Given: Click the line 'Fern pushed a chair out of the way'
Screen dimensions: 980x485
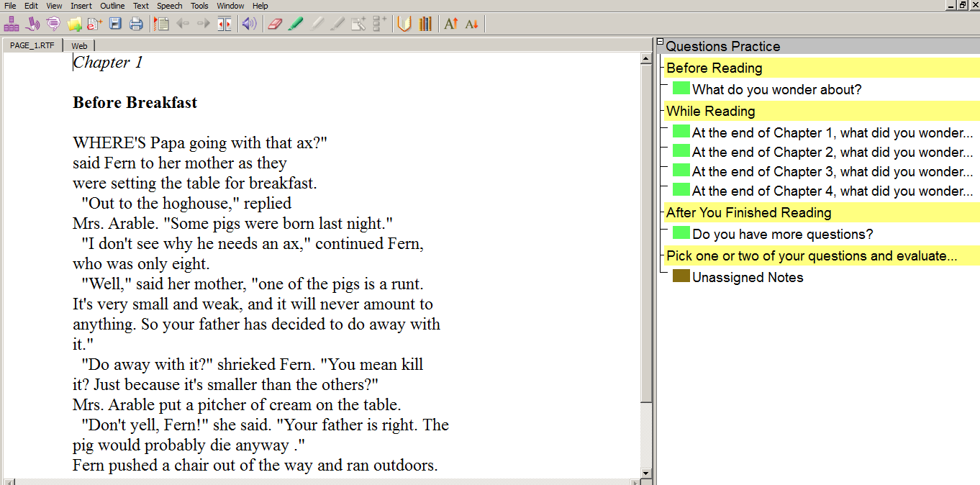Looking at the screenshot, I should pos(255,466).
